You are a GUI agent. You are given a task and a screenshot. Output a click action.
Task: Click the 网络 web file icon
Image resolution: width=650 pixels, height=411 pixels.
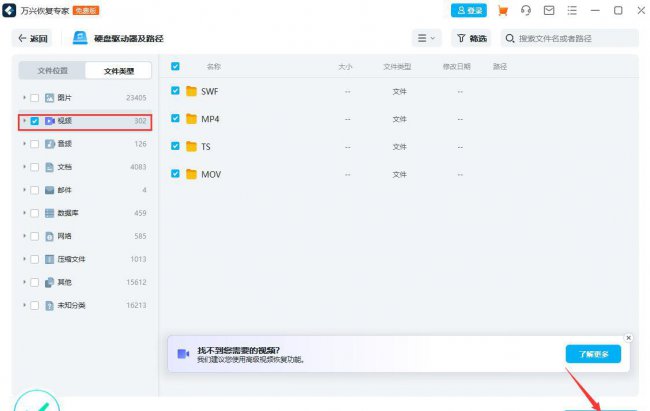[x=50, y=236]
